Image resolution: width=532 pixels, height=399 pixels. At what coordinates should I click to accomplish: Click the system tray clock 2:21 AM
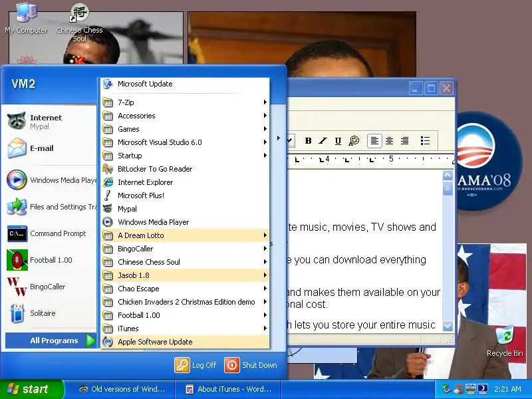[507, 389]
